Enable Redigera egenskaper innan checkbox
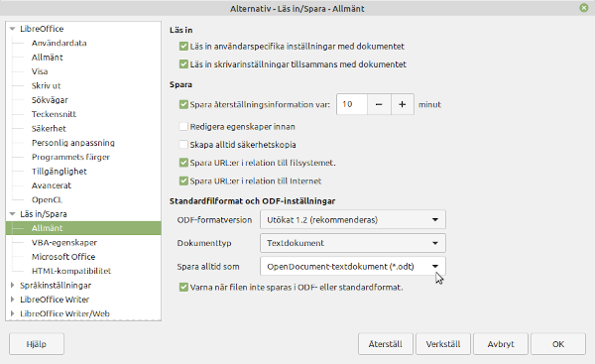 pyautogui.click(x=183, y=126)
